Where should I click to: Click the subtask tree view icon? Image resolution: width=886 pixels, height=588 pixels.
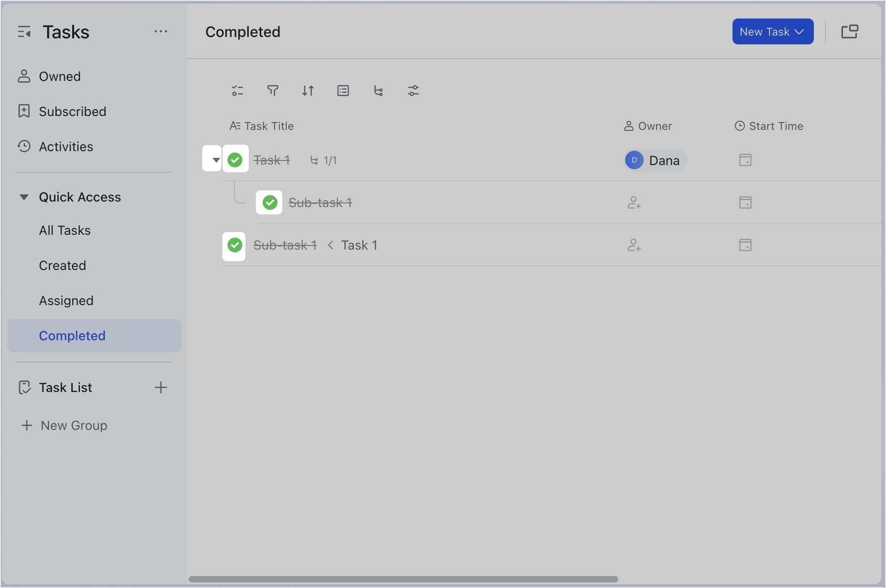pos(378,91)
